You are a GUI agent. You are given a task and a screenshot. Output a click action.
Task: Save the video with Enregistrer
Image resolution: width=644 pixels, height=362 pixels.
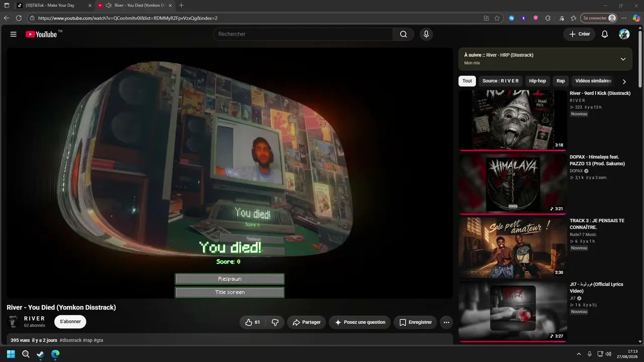tap(415, 322)
